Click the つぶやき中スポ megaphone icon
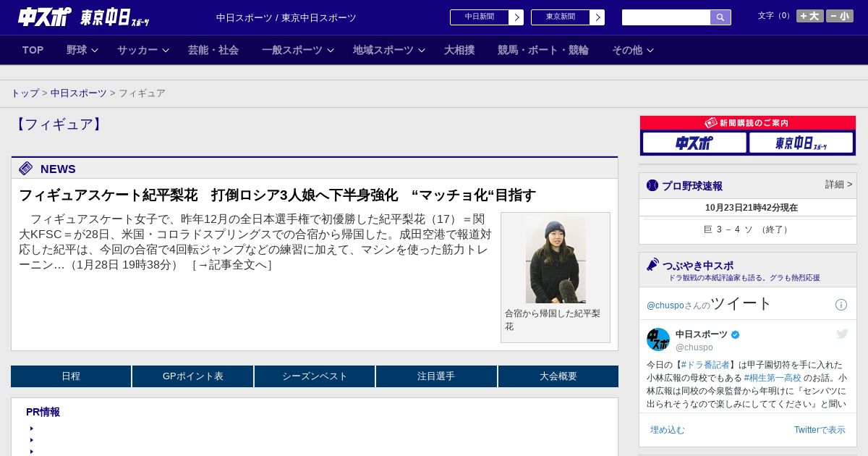Image resolution: width=868 pixels, height=456 pixels. coord(653,265)
